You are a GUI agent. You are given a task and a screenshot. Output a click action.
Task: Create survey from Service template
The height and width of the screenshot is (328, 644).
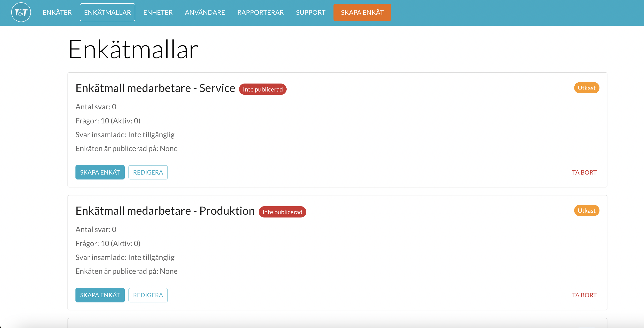100,172
